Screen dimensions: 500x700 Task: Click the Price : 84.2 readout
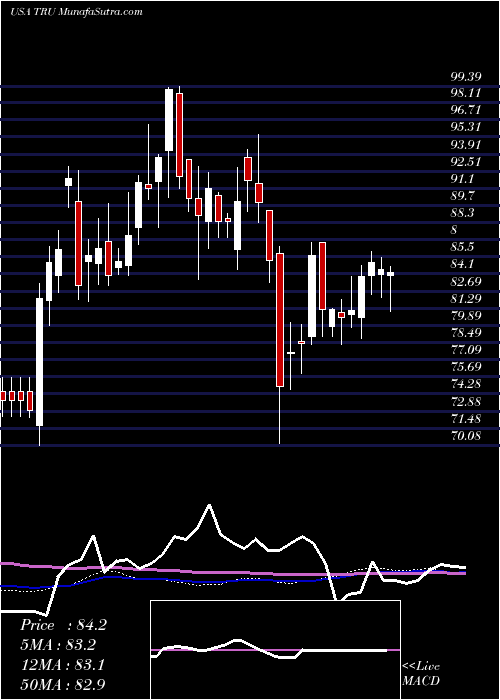pos(63,625)
